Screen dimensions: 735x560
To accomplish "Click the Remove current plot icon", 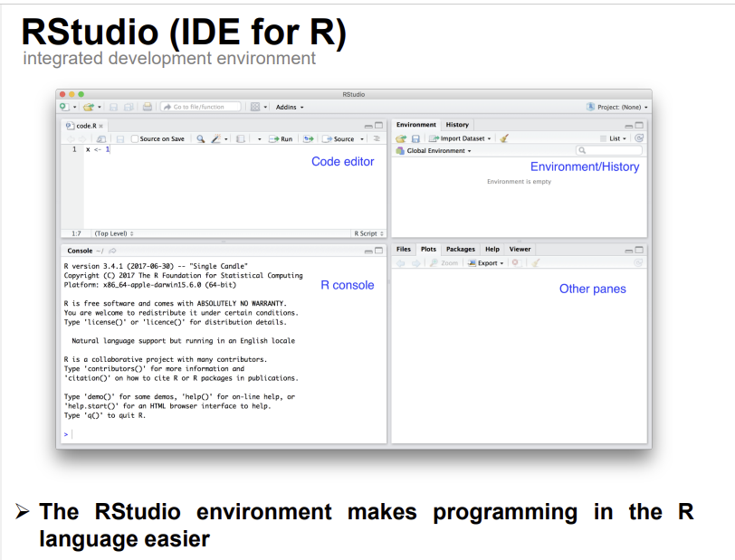I will [x=516, y=263].
